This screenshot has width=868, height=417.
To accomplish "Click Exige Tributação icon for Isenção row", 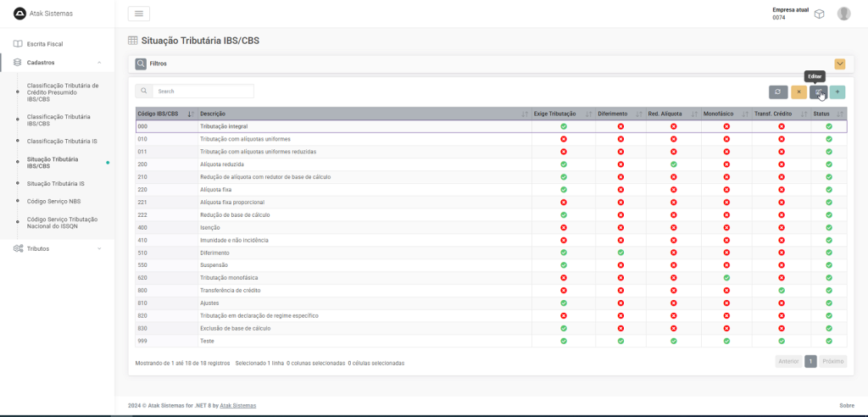I will tap(563, 228).
